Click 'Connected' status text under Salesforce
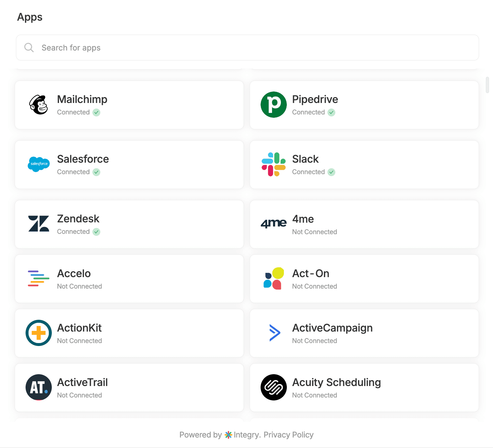The image size is (493, 448). 73,172
